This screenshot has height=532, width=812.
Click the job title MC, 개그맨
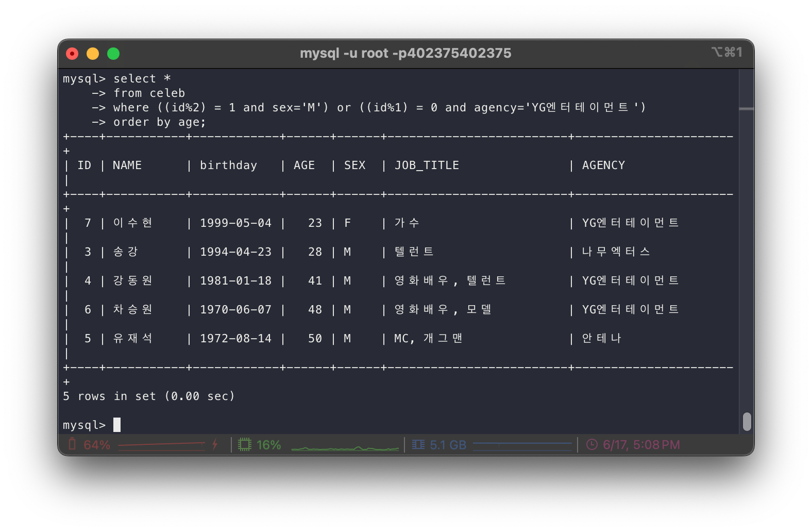click(x=428, y=338)
